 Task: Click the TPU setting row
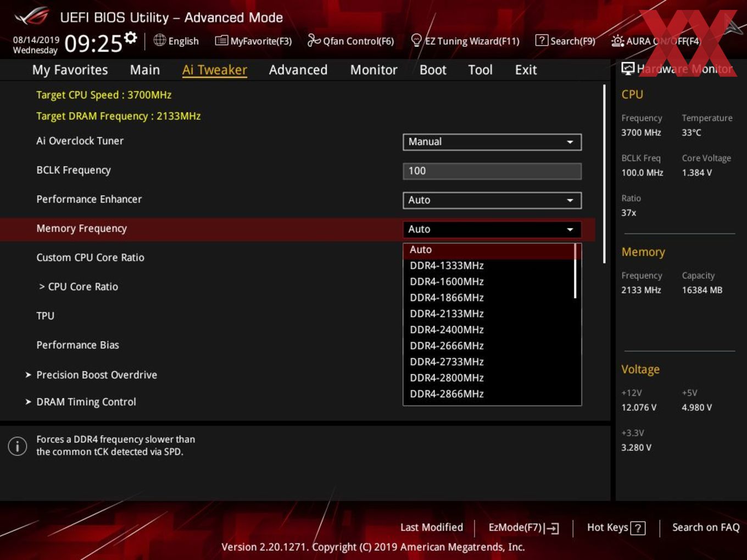click(x=45, y=316)
